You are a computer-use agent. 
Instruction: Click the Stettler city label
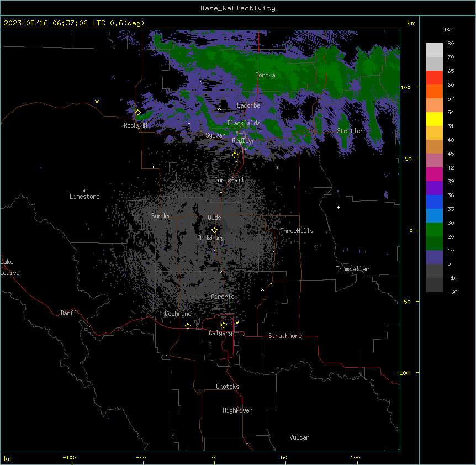pos(350,131)
